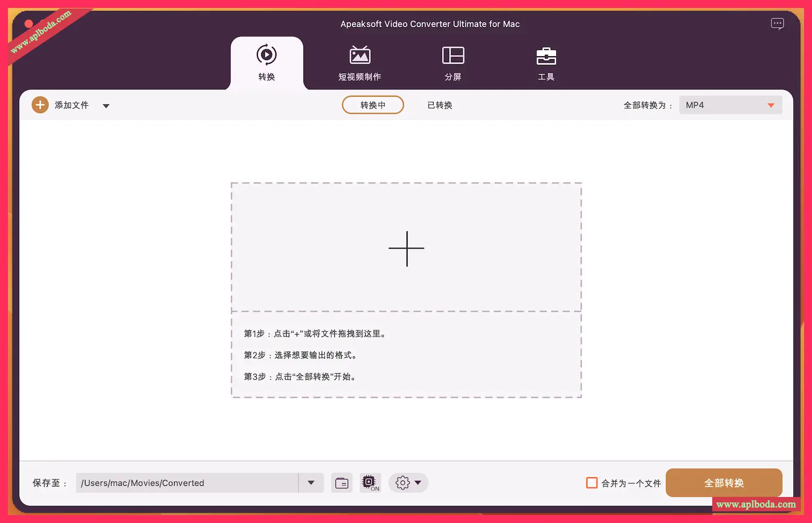Image resolution: width=812 pixels, height=523 pixels.
Task: Click the 添加文件 add file label
Action: point(72,105)
